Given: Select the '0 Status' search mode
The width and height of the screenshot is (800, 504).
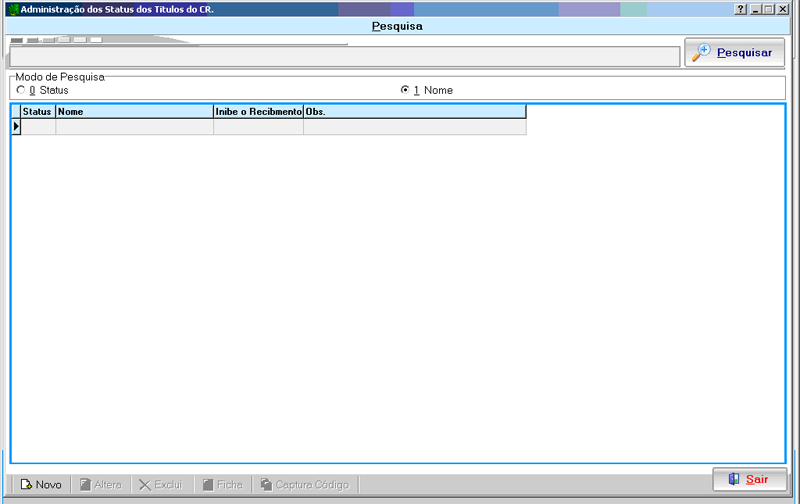Looking at the screenshot, I should (x=20, y=90).
